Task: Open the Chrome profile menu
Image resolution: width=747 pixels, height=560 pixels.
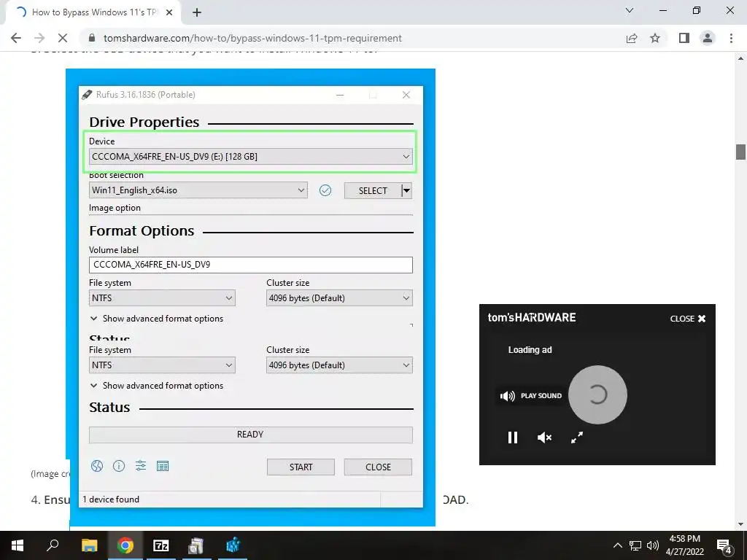Action: 708,38
